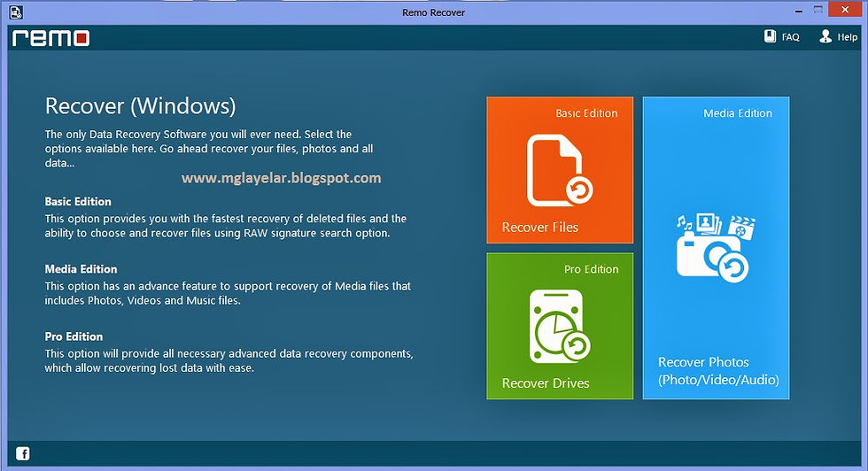Click the Media Edition tile header
This screenshot has width=868, height=471.
click(737, 113)
